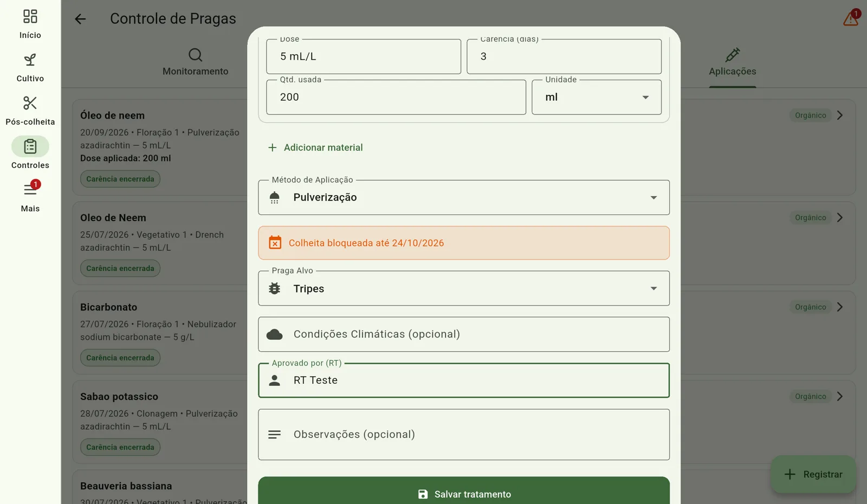Open the Pós-colheita scissors icon
The image size is (867, 504).
[x=30, y=103]
